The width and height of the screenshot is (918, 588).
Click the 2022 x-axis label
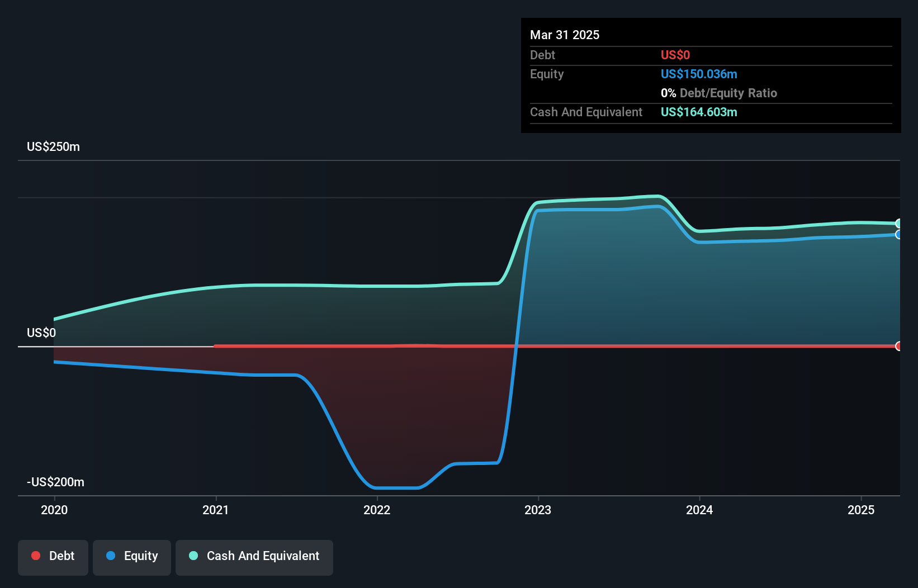tap(377, 510)
